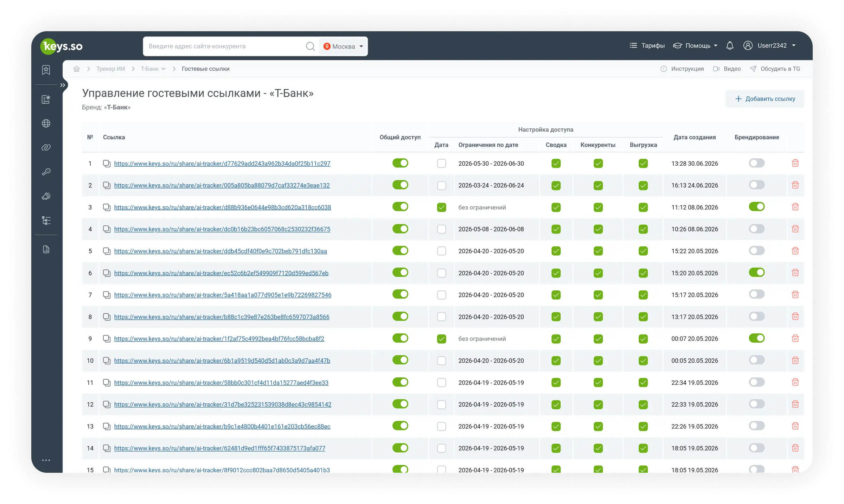Click the three-dots more sidebar icon
The height and width of the screenshot is (504, 844).
tap(46, 460)
